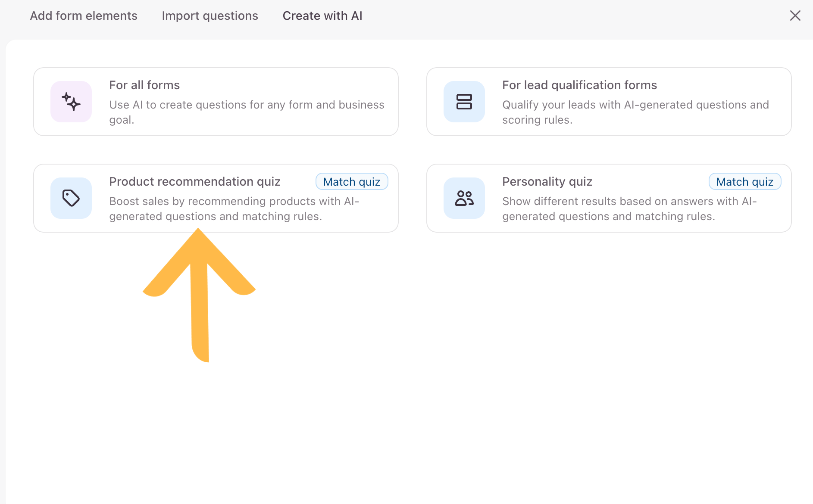
Task: Click the 'Show different results' description text
Action: click(629, 208)
